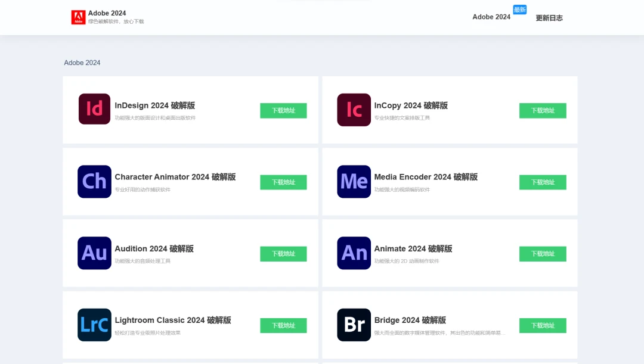644x364 pixels.
Task: Open the InDesign 2024 破解版 title link
Action: tap(155, 105)
